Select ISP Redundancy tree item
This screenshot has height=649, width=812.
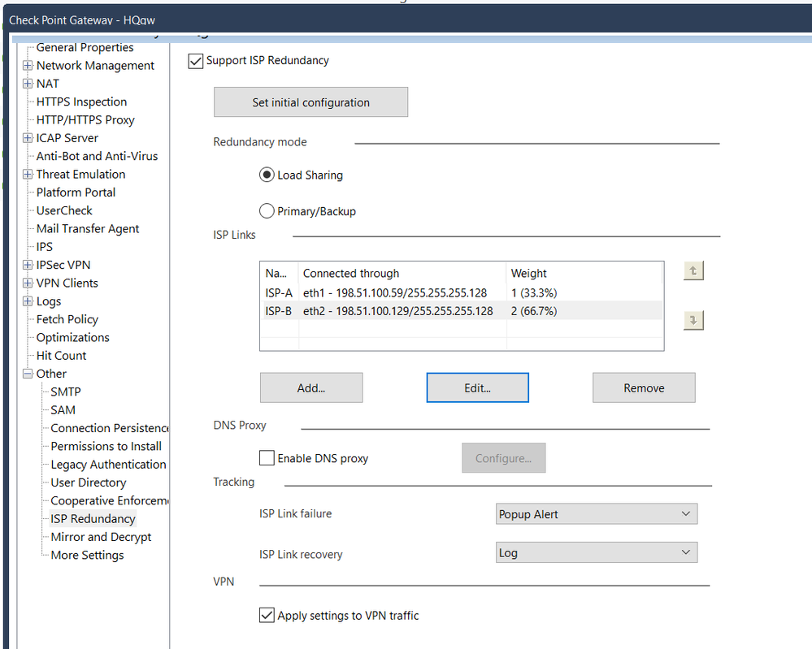pos(93,518)
